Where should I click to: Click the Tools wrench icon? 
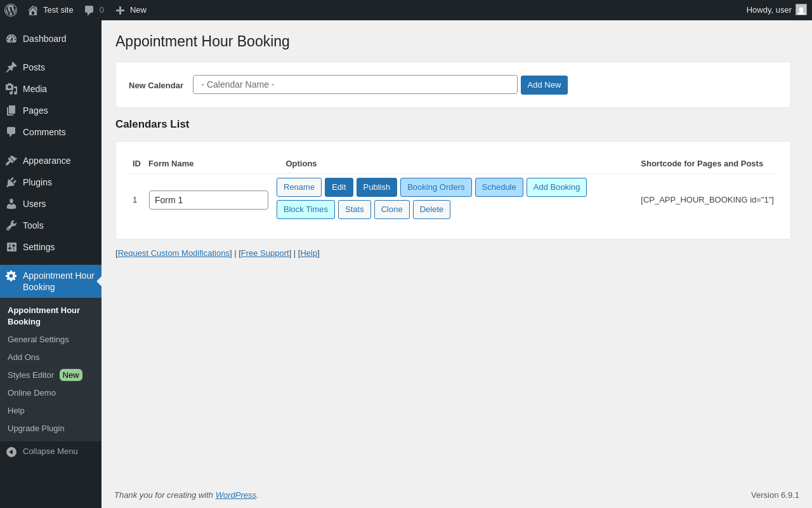[11, 225]
